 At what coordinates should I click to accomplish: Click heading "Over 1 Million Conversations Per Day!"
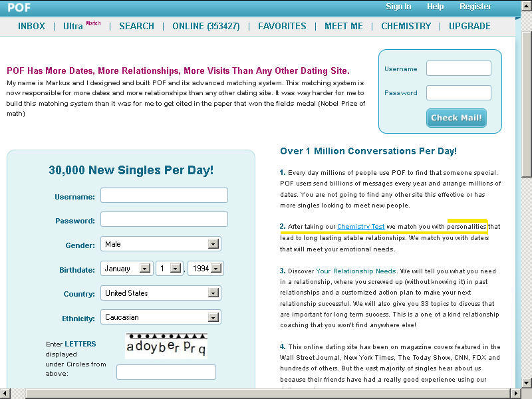point(368,151)
